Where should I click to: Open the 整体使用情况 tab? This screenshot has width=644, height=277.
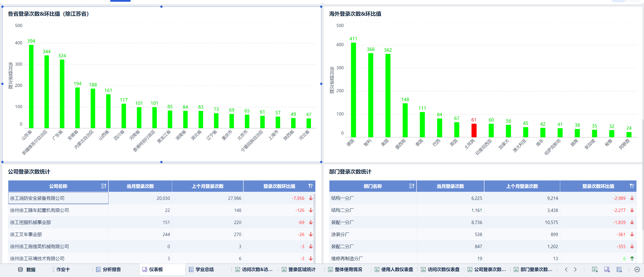pos(348,269)
